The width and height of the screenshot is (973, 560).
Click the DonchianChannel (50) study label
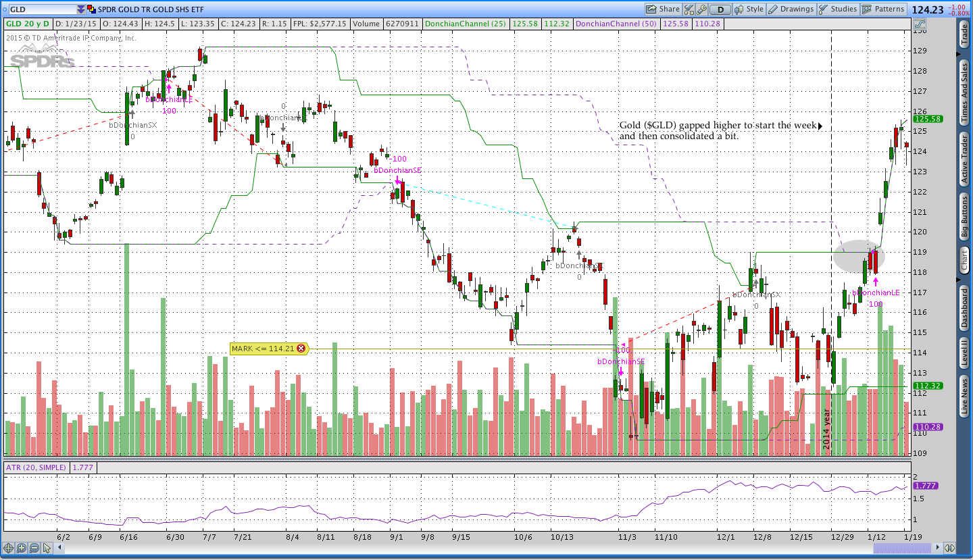[616, 24]
